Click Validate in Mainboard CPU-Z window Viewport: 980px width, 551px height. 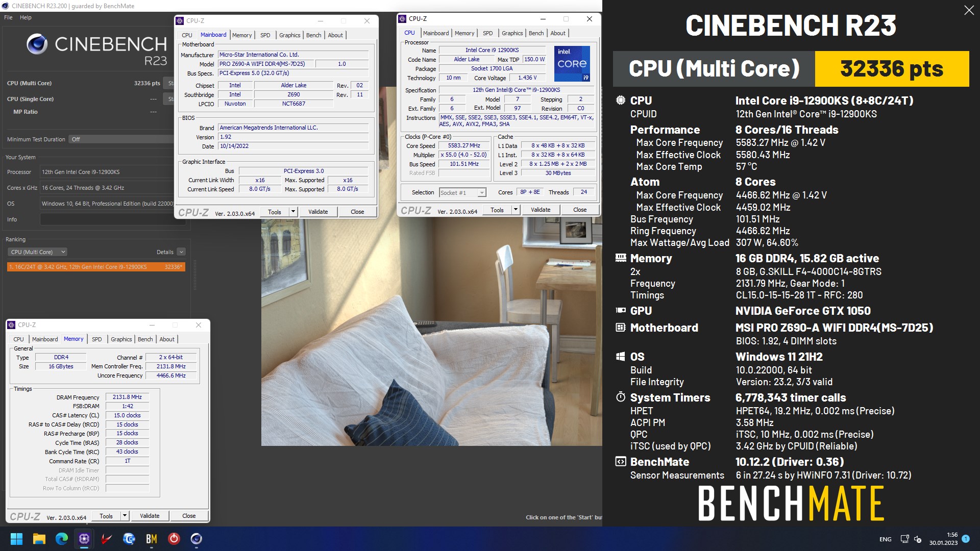318,212
